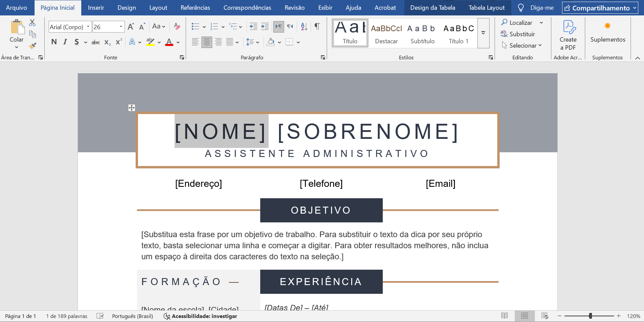644x322 pixels.
Task: Select the Recortar (cut) scissors icon
Action: coord(32,22)
